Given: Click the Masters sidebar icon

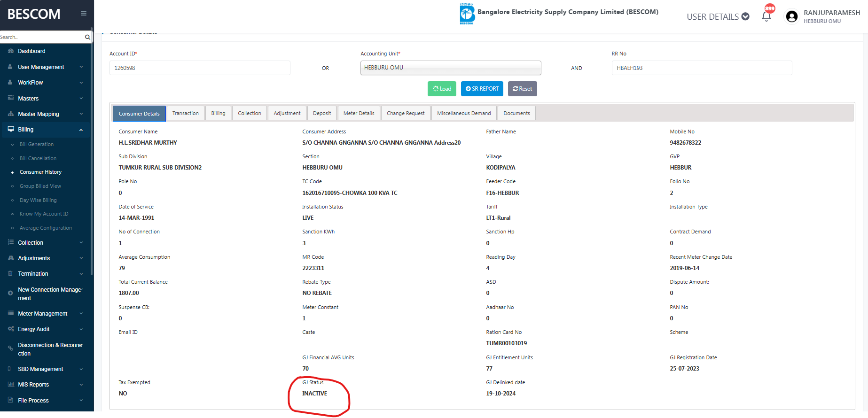Looking at the screenshot, I should (x=11, y=98).
